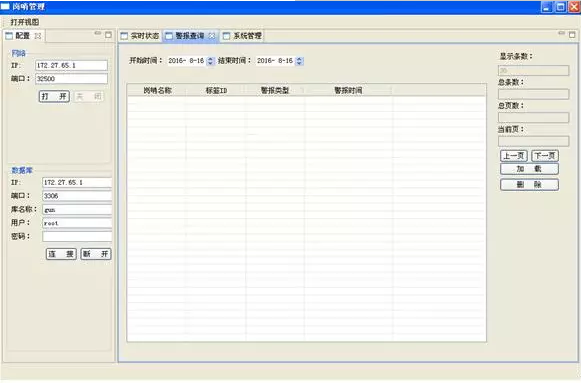Open the 打开视图 menu
This screenshot has height=383, width=581.
coord(24,22)
